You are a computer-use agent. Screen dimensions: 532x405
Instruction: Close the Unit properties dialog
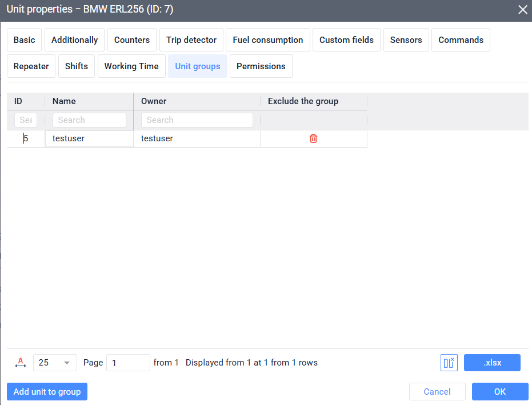[522, 10]
